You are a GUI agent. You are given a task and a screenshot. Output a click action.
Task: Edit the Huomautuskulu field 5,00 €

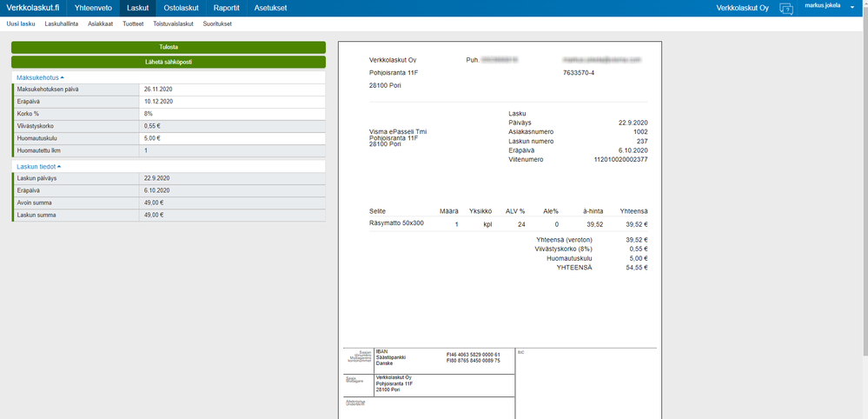pyautogui.click(x=232, y=138)
